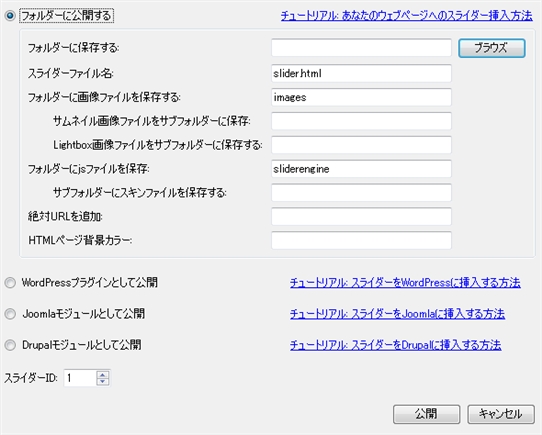Increase スライダーID with the up arrow
The height and width of the screenshot is (435, 542).
(x=103, y=374)
